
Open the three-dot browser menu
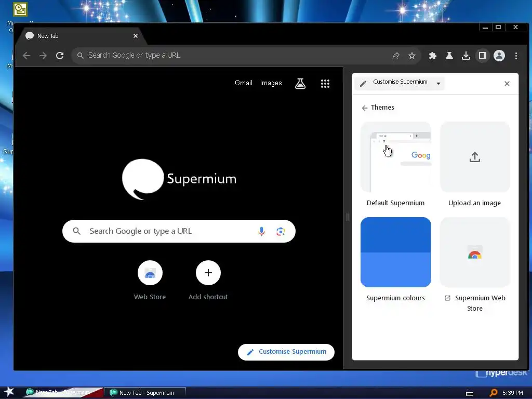(516, 56)
